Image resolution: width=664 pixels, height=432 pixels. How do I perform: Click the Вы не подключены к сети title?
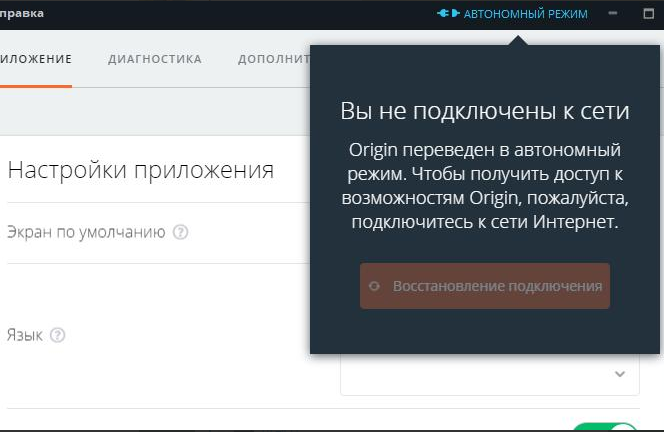[x=485, y=110]
